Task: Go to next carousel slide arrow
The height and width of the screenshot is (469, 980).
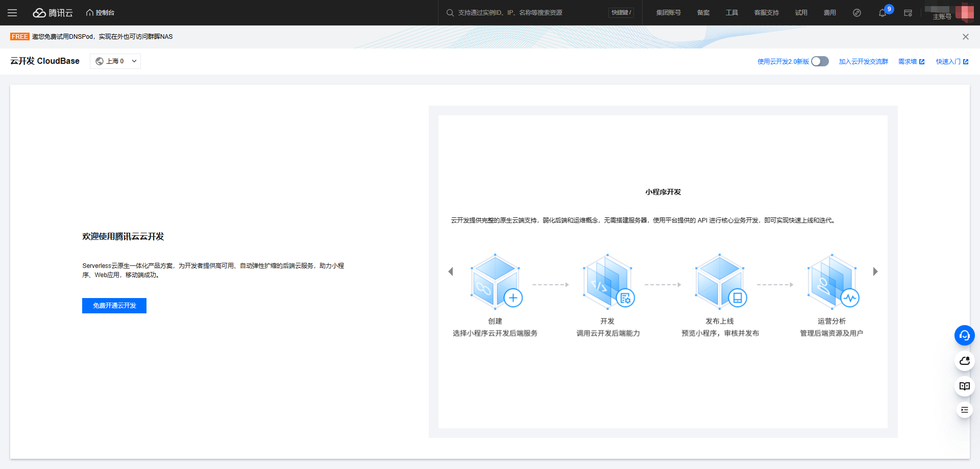Action: coord(875,271)
